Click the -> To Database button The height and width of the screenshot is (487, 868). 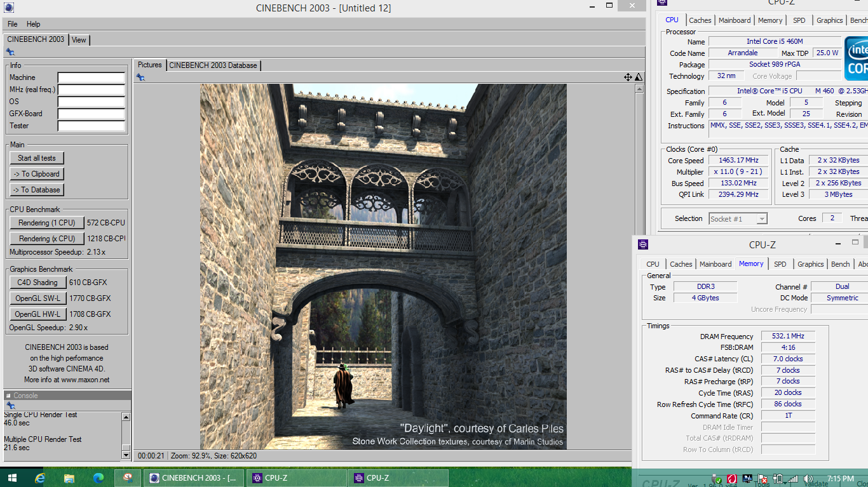[x=37, y=190]
